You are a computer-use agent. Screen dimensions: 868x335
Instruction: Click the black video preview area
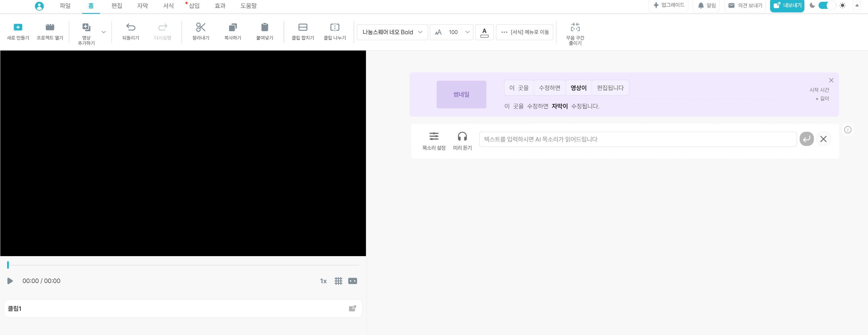[183, 153]
